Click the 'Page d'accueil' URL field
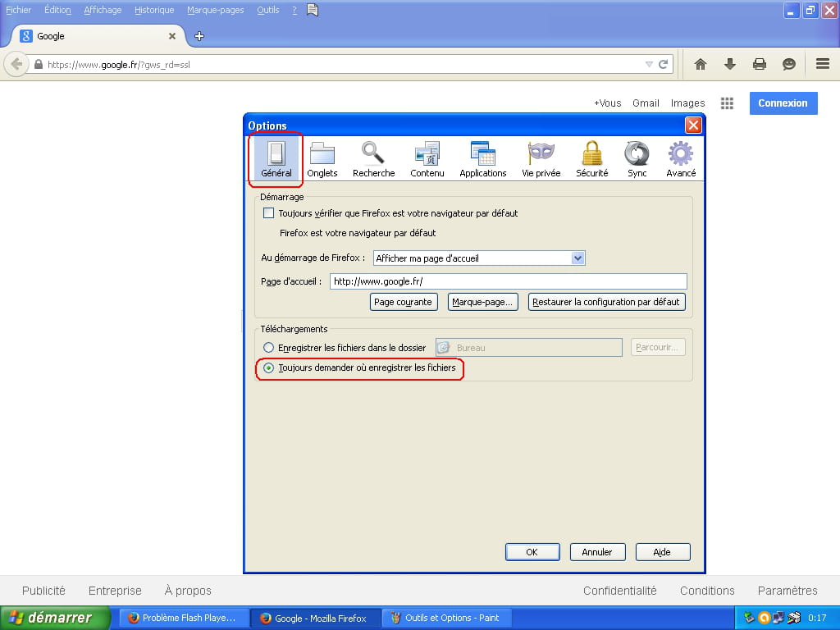The width and height of the screenshot is (840, 630). point(508,281)
